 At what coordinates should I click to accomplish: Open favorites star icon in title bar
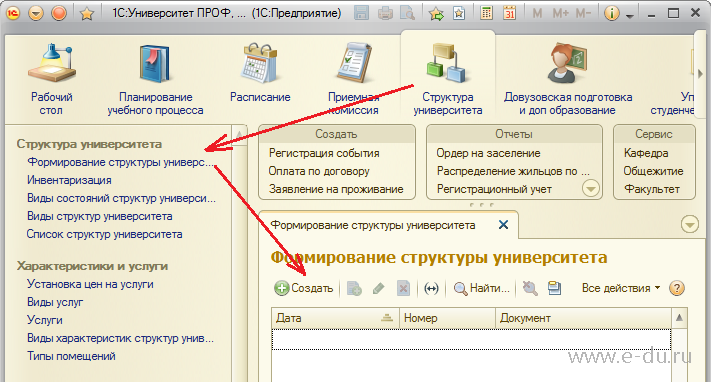(86, 14)
